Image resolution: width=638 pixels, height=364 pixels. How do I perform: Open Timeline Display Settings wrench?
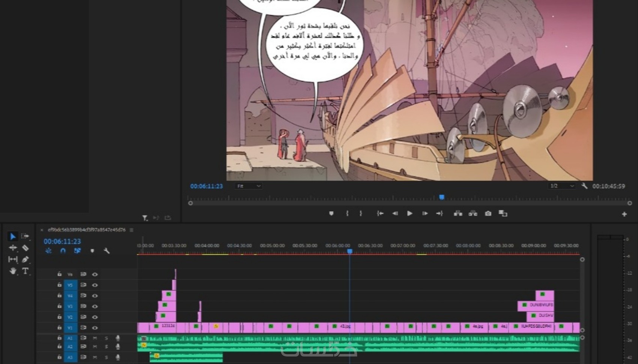click(107, 251)
